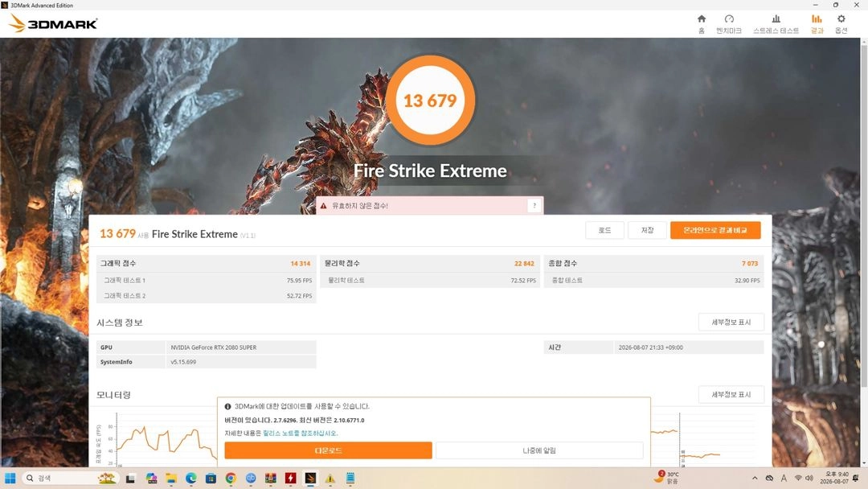Open Task View from the taskbar

(x=130, y=479)
